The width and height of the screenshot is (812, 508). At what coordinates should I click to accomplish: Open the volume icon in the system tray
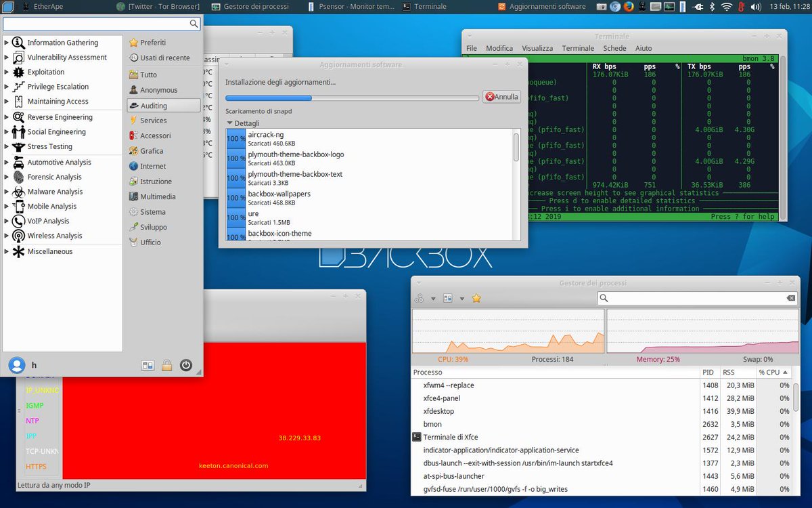pyautogui.click(x=754, y=7)
